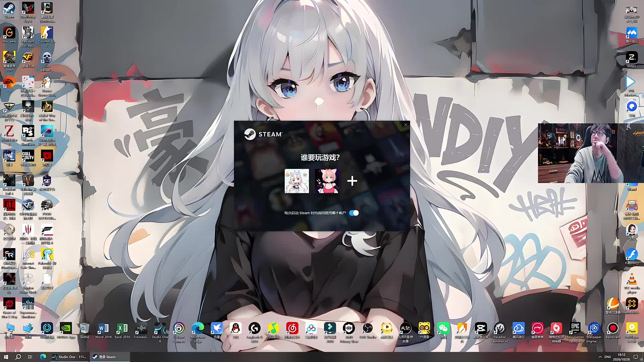644x362 pixels.
Task: Launch PotPlayer 64 bit icon
Action: pyautogui.click(x=632, y=333)
